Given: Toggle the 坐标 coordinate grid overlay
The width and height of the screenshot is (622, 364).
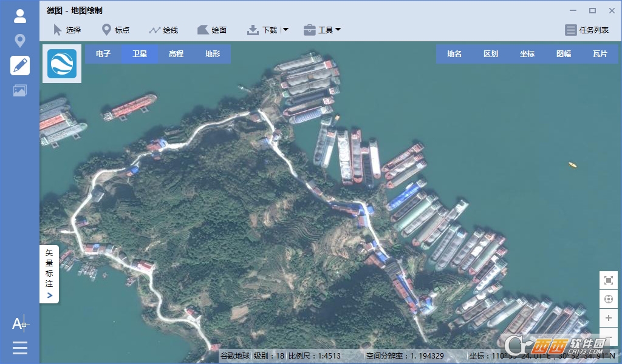Looking at the screenshot, I should point(527,54).
